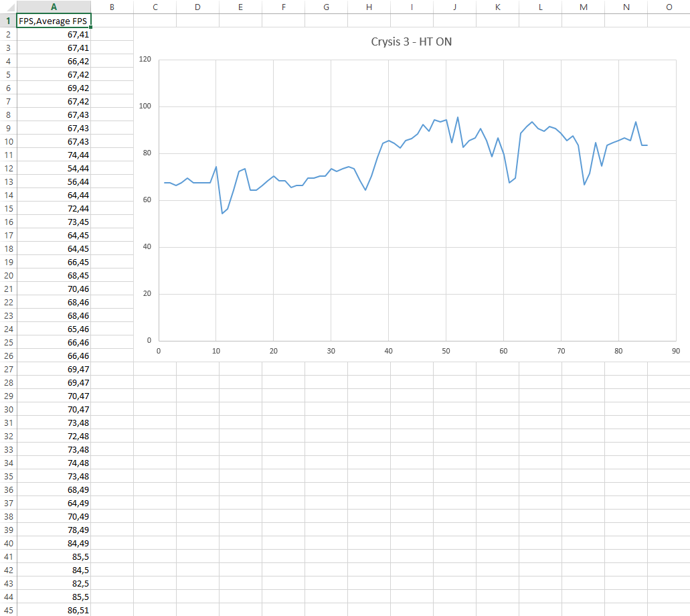690x616 pixels.
Task: Click cell A12 with value 54,44
Action: pyautogui.click(x=54, y=168)
